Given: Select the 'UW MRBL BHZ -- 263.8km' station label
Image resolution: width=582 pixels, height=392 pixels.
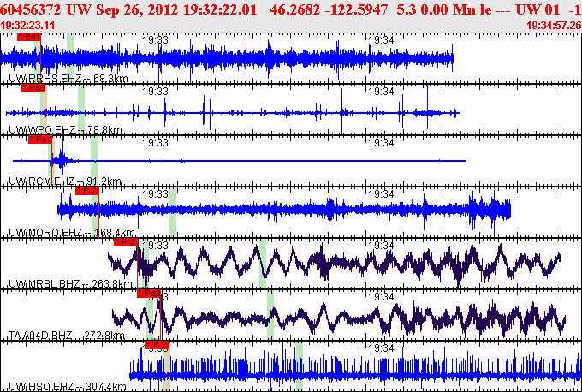Looking at the screenshot, I should 70,284.
